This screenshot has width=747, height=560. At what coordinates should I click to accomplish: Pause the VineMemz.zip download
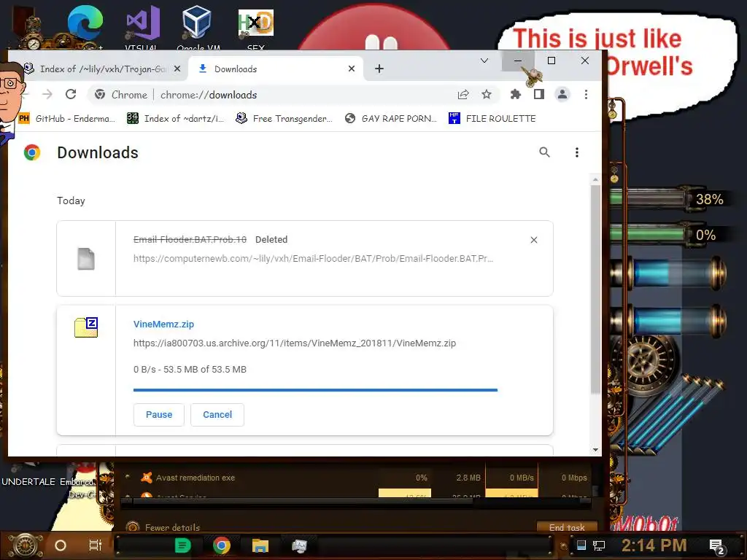pyautogui.click(x=158, y=415)
